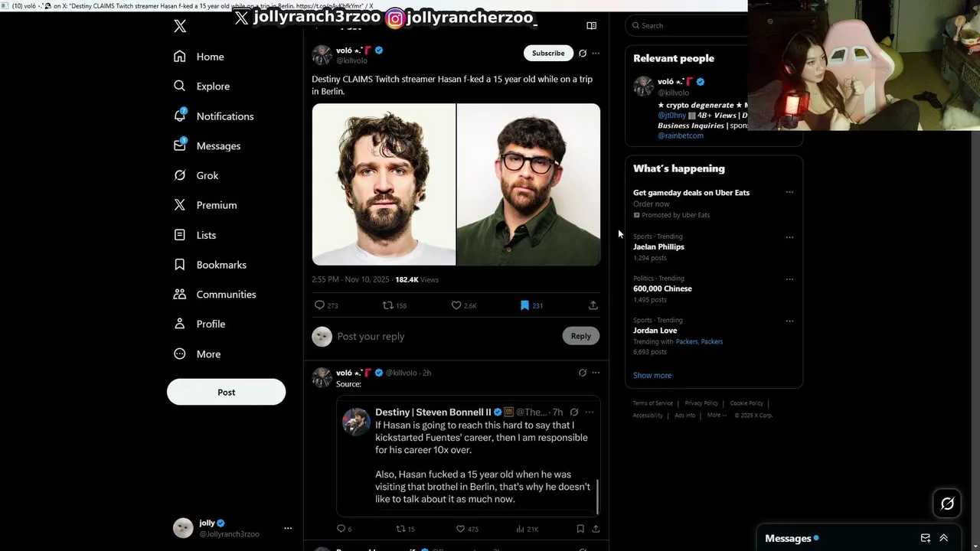Open Communities in the sidebar

(x=214, y=295)
